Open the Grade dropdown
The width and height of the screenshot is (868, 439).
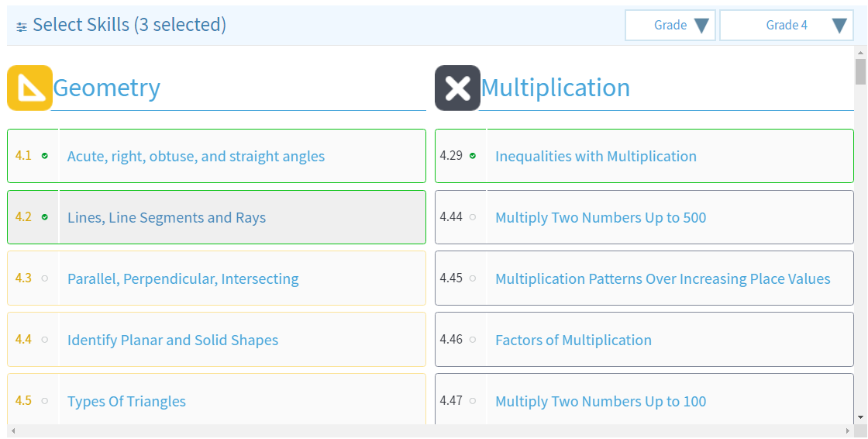(670, 26)
